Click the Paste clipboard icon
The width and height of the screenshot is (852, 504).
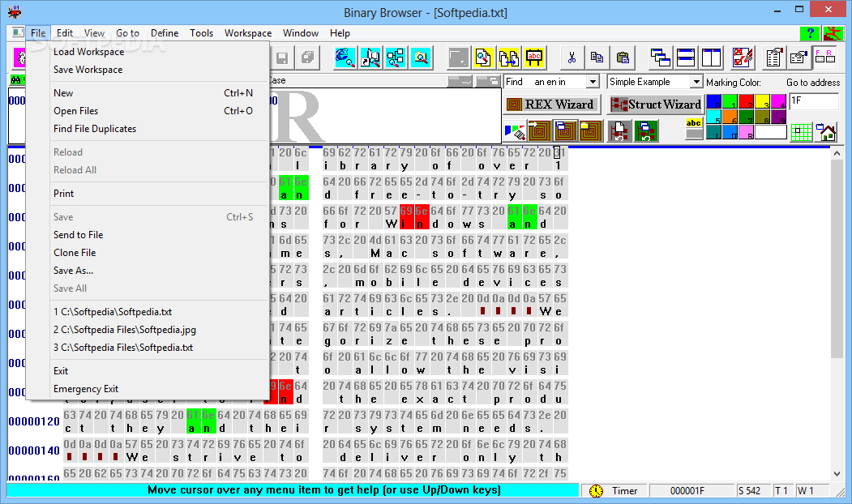623,58
